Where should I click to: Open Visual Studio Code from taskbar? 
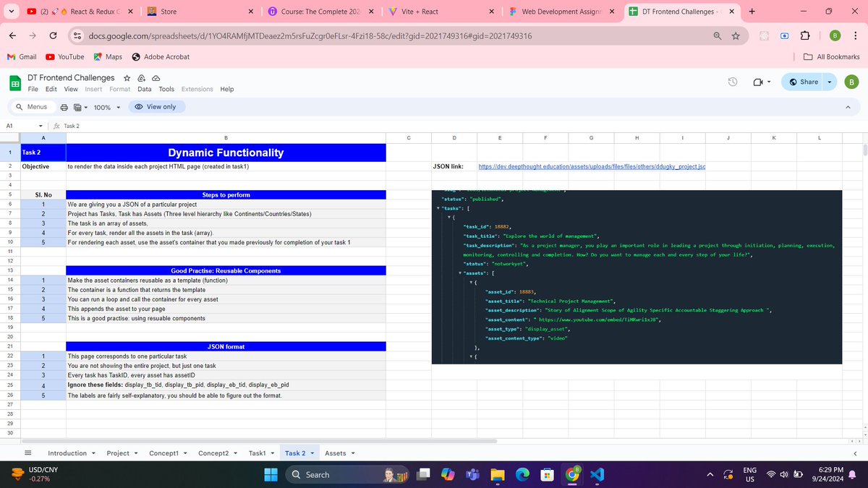coord(597,474)
